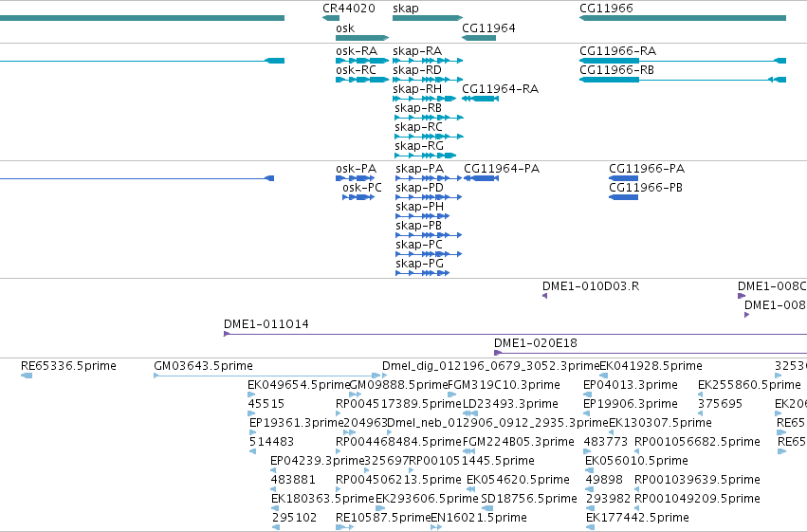This screenshot has width=807, height=532.
Task: Select the 45515 EST label
Action: (x=266, y=404)
